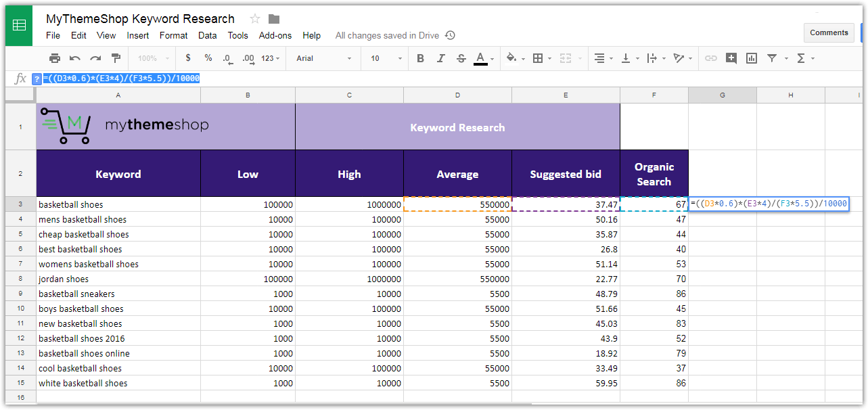Open the text color picker
This screenshot has width=868, height=410.
point(484,58)
